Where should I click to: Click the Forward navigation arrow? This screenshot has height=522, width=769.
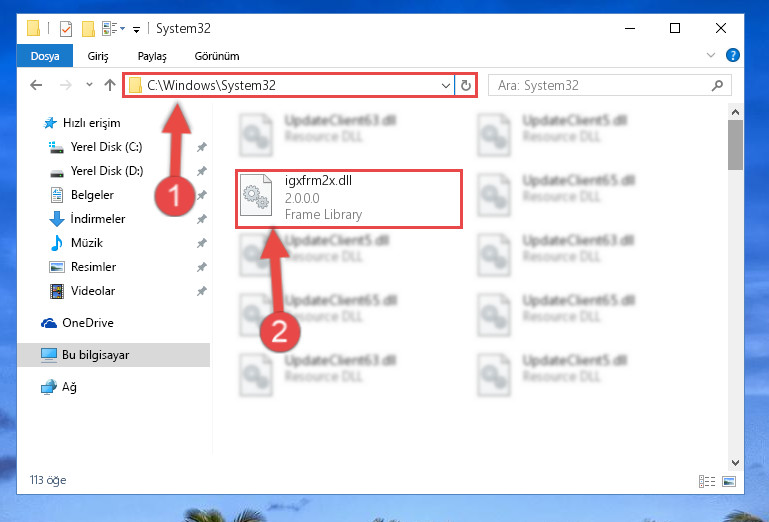[x=65, y=85]
